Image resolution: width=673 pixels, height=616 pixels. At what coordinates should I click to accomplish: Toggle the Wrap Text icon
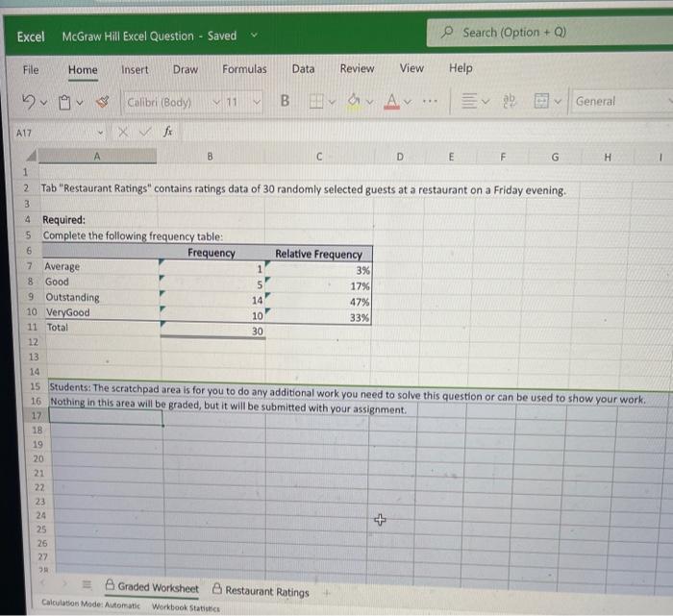coord(509,101)
